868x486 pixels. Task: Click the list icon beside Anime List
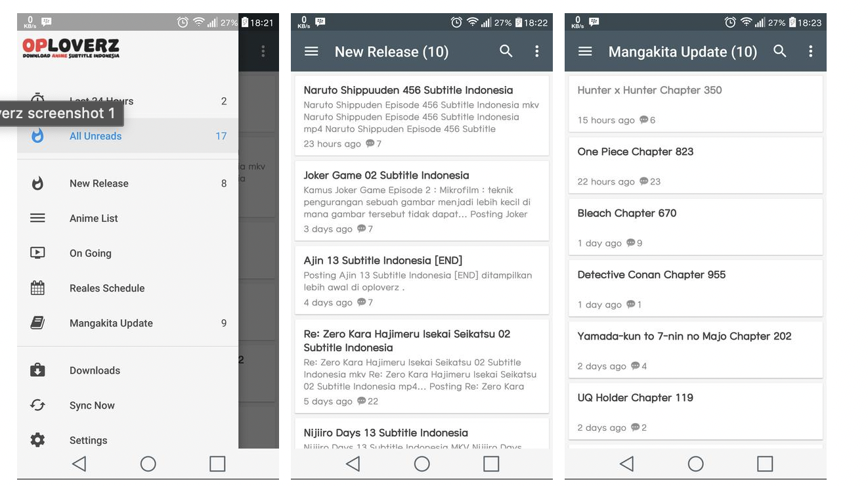pyautogui.click(x=38, y=218)
